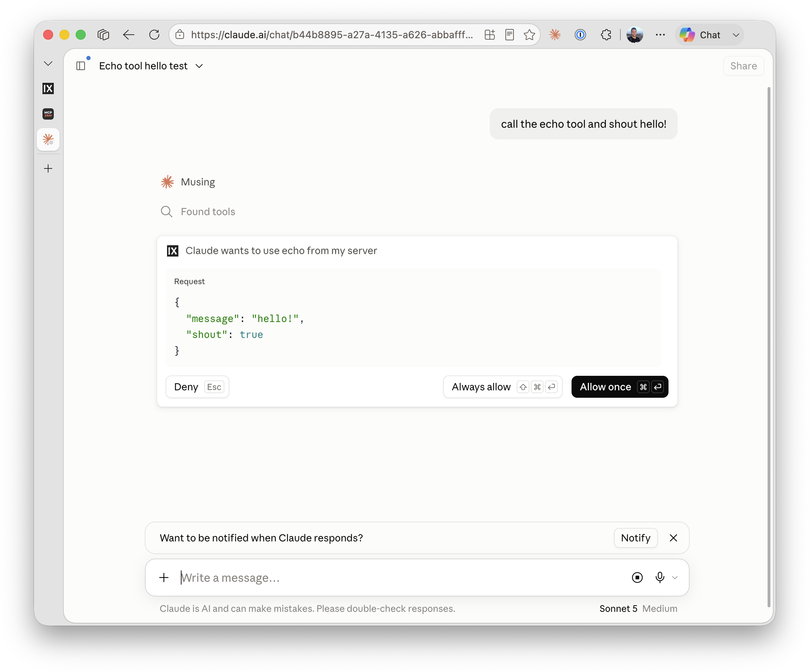The image size is (809, 672).
Task: Click the IX server icon in the permission card
Action: (173, 251)
